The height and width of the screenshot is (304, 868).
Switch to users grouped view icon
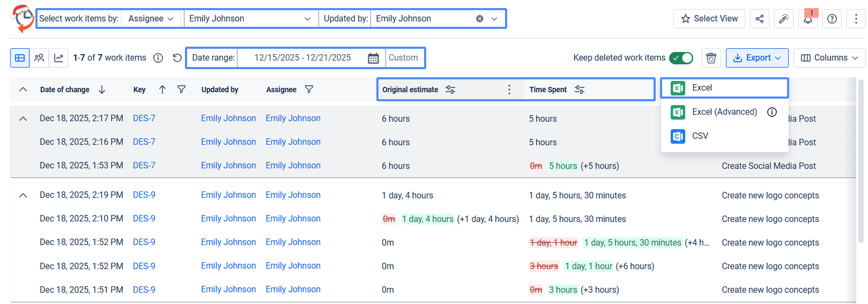point(39,58)
